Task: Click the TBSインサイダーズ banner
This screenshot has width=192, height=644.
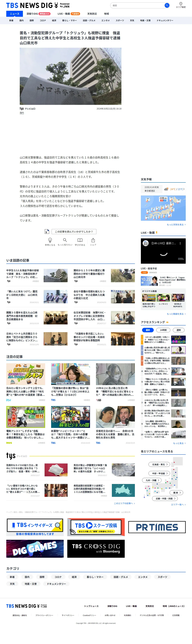Action: point(35,527)
